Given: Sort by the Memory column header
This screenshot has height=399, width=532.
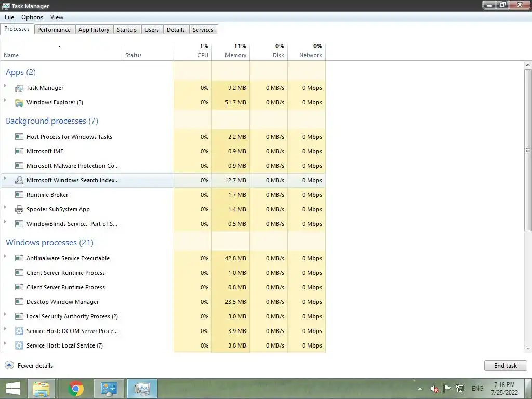Looking at the screenshot, I should pos(231,52).
